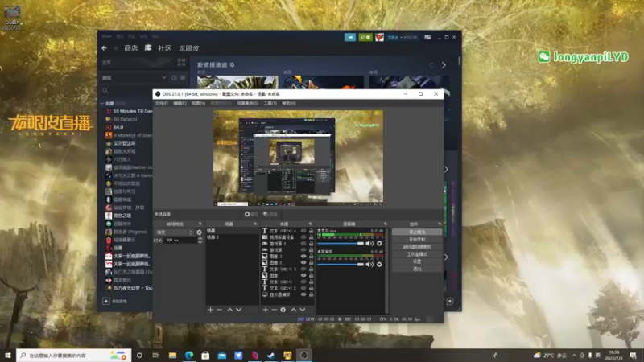Viewport: 644px width, 362px height.
Task: Move source up in Sources panel
Action: coord(294,310)
